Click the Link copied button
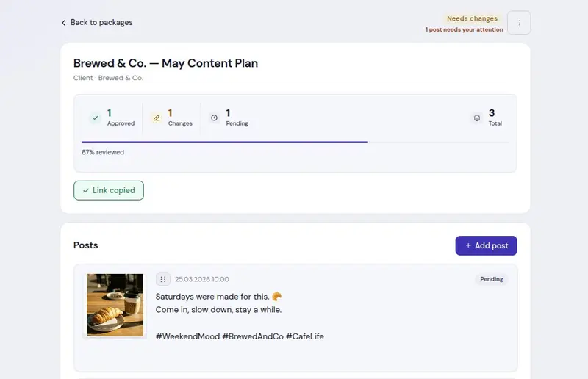588x379 pixels. click(x=109, y=190)
